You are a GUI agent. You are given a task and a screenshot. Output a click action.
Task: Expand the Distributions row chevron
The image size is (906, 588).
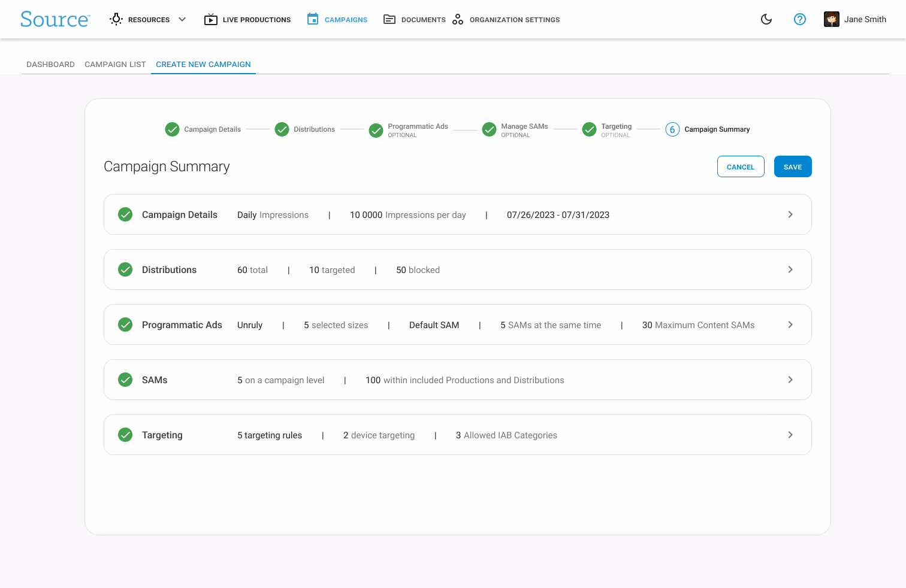click(x=790, y=269)
